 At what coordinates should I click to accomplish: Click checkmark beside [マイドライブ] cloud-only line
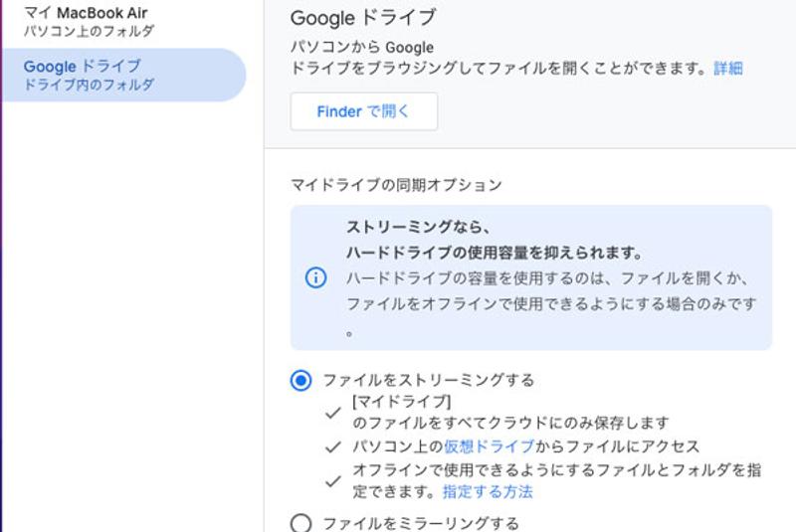pyautogui.click(x=333, y=413)
